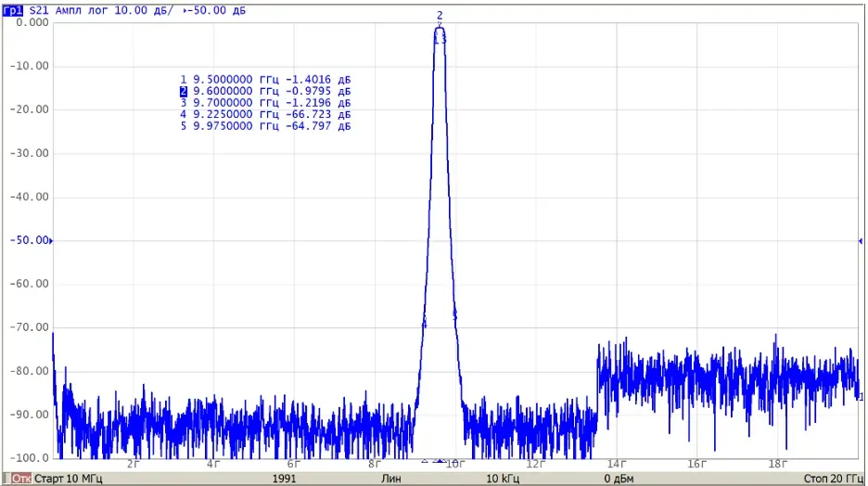Select marker 3 row at 9.7000000 ГГц

(266, 103)
